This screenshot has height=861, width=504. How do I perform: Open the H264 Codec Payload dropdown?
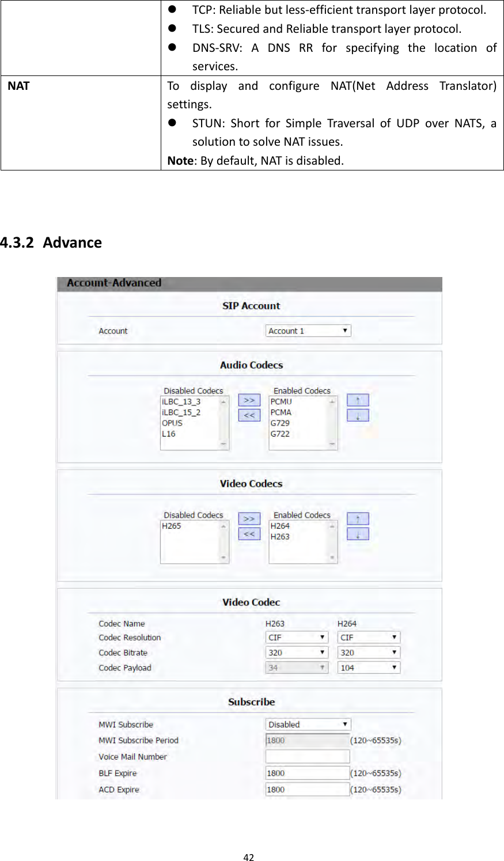[x=368, y=667]
